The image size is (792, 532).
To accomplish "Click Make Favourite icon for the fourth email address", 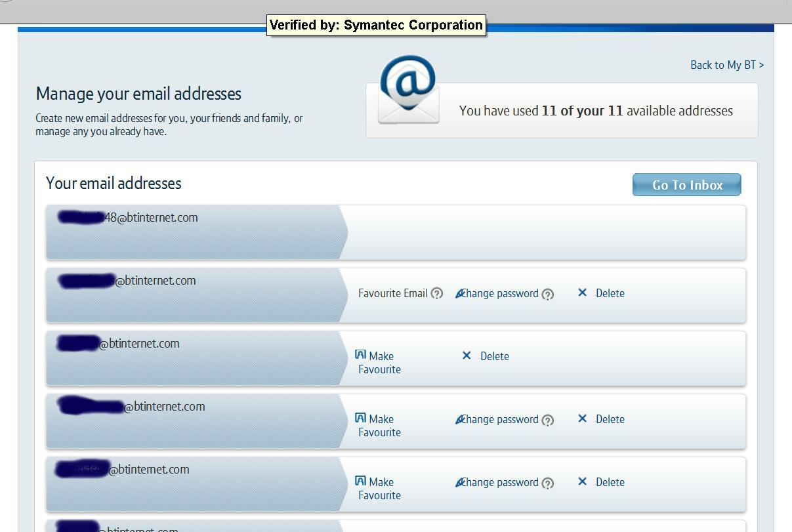I will (360, 418).
